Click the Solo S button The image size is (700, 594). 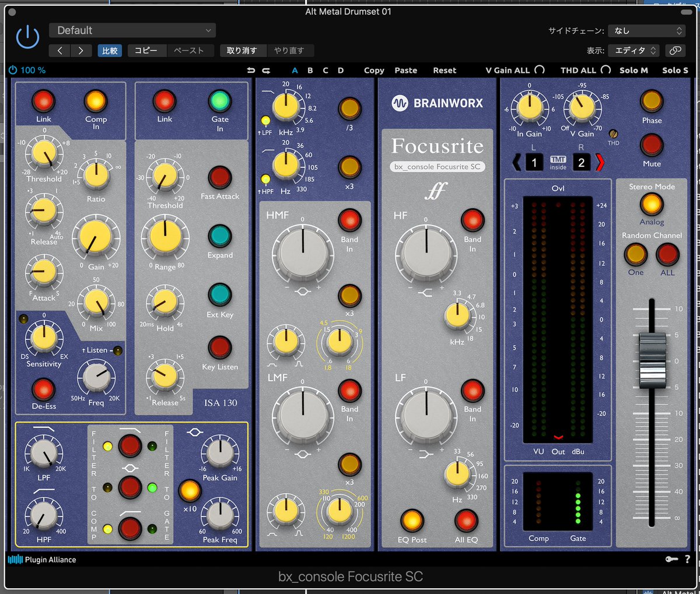point(675,70)
